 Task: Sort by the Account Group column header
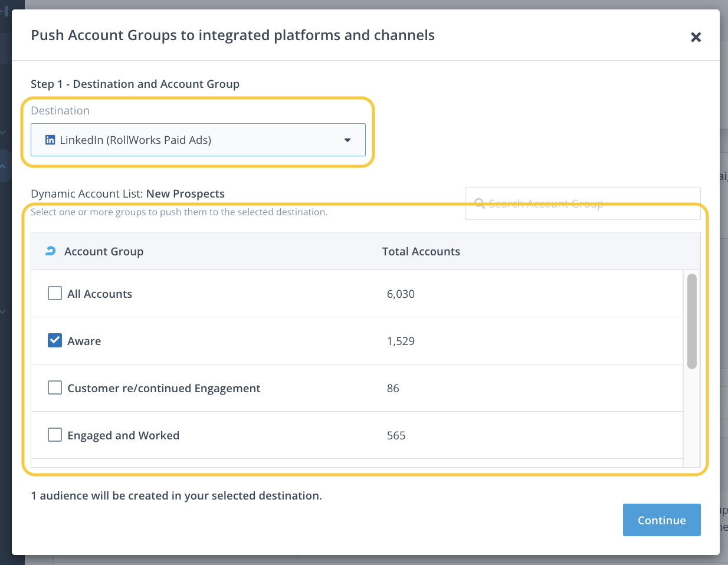coord(104,251)
